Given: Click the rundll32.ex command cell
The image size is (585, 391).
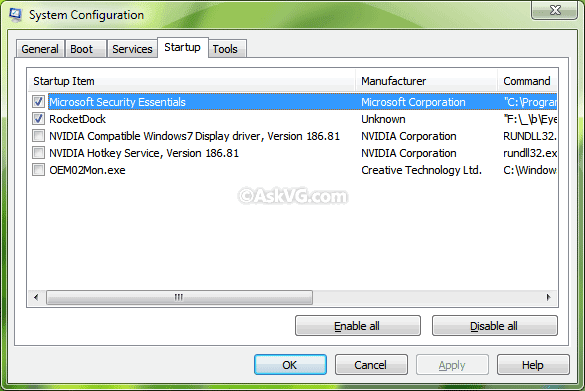Looking at the screenshot, I should [530, 153].
